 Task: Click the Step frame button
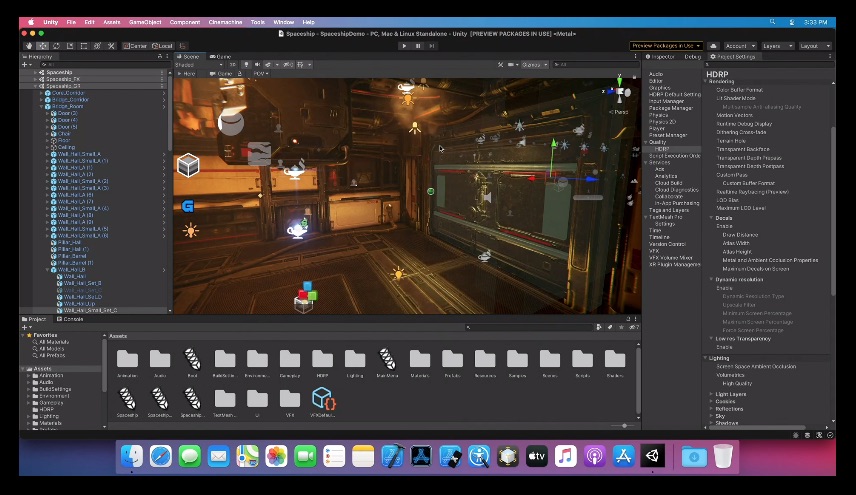[430, 46]
